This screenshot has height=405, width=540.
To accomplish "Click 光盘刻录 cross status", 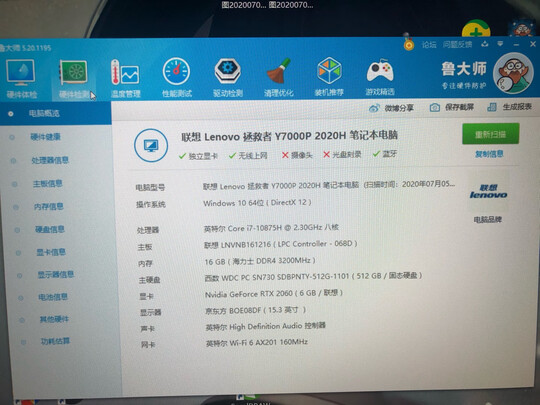I will [x=342, y=155].
